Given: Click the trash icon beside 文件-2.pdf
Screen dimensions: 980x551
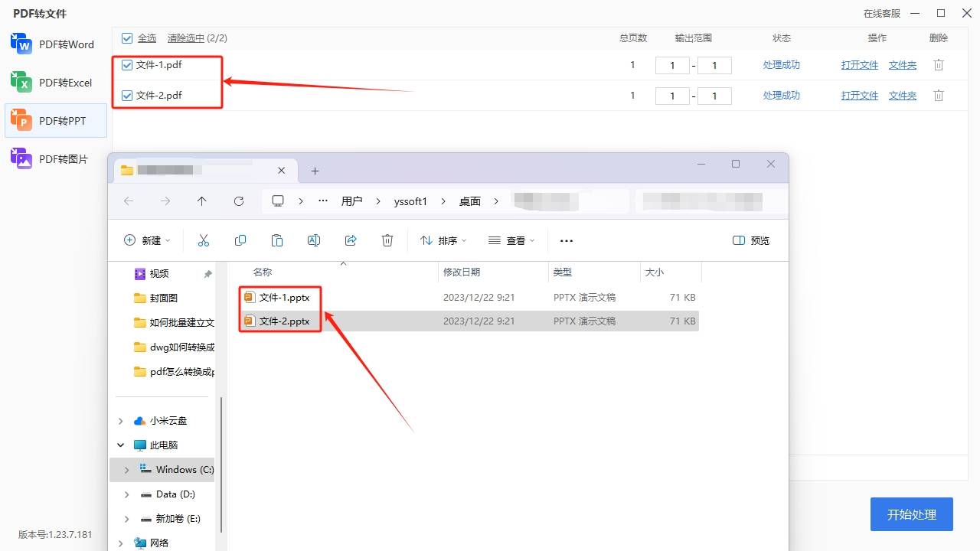Looking at the screenshot, I should (x=938, y=96).
